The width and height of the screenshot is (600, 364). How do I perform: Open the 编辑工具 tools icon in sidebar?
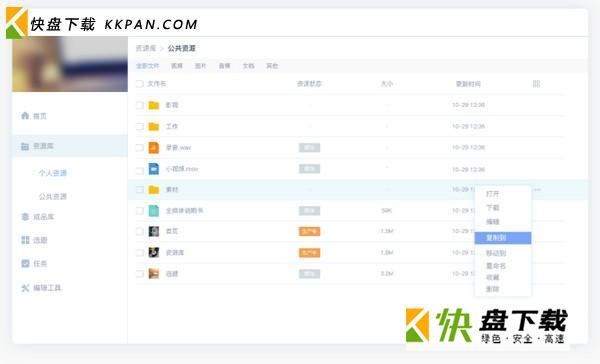25,287
